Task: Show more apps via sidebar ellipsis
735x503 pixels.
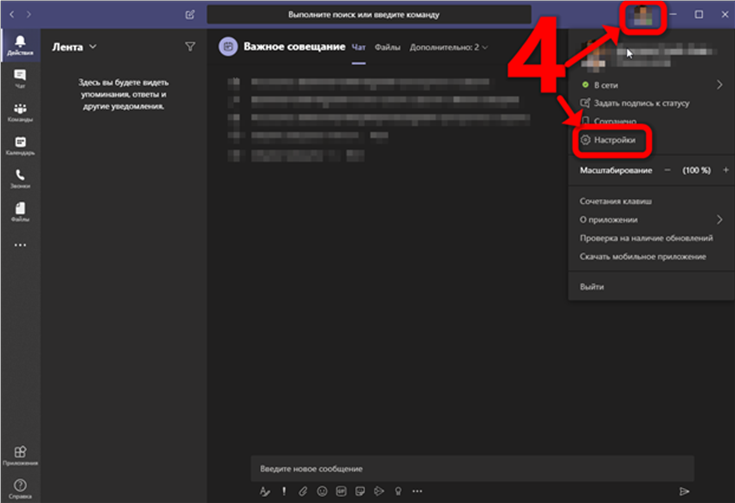Action: [x=20, y=245]
